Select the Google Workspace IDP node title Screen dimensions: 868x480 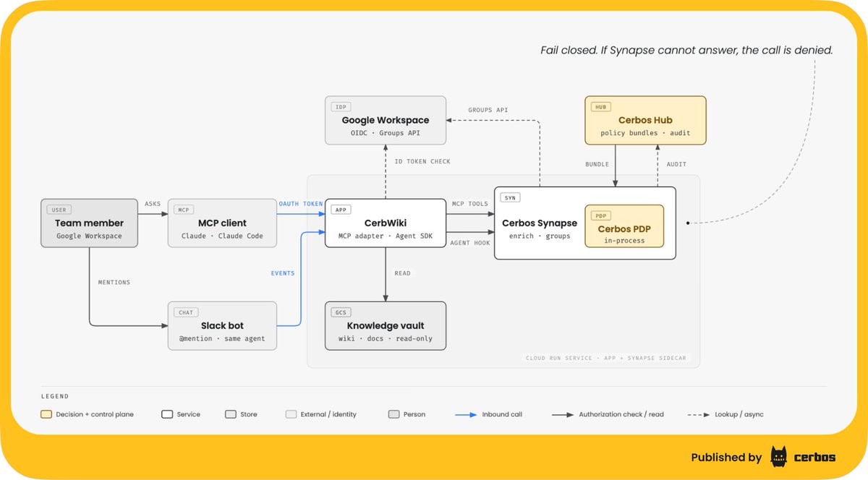385,121
